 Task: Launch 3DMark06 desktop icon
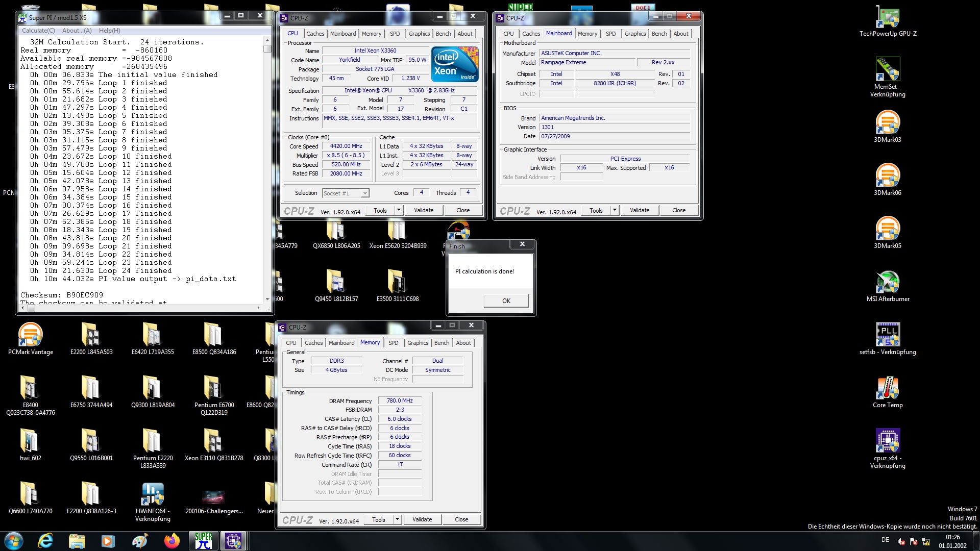pos(888,179)
